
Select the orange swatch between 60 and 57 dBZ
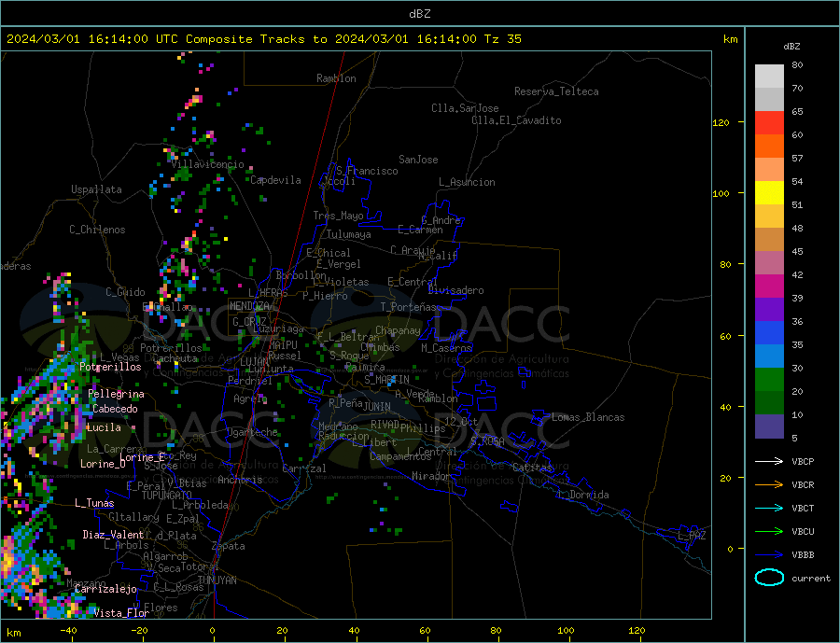[x=769, y=147]
